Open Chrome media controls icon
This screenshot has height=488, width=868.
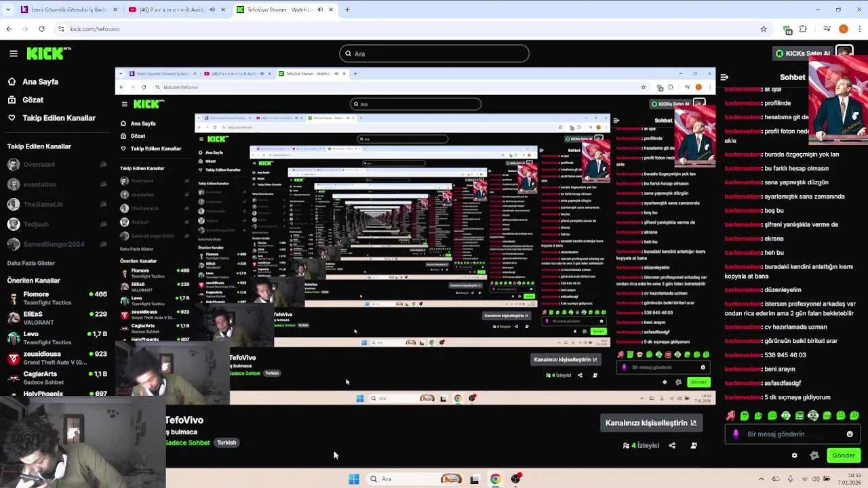click(827, 29)
